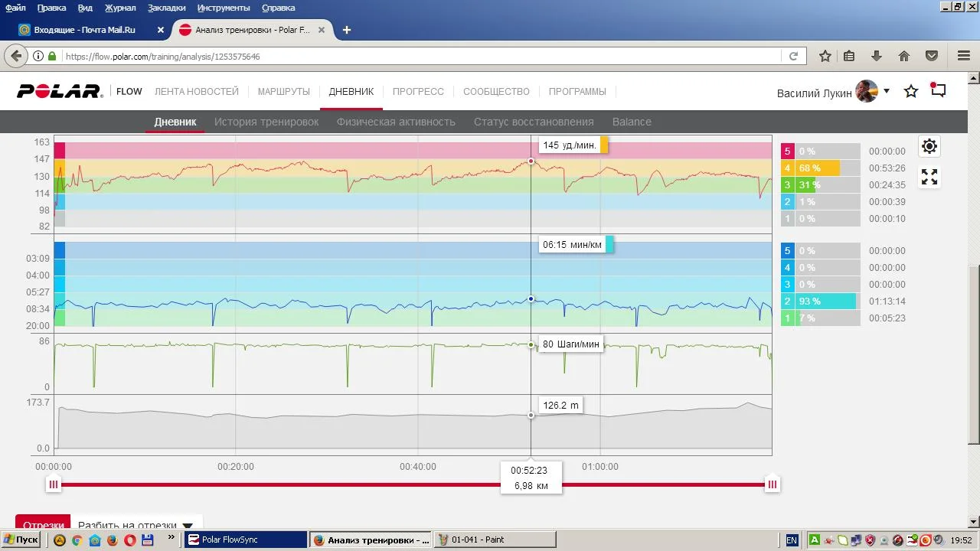The width and height of the screenshot is (980, 551).
Task: Go to Лента новостей section
Action: (197, 92)
